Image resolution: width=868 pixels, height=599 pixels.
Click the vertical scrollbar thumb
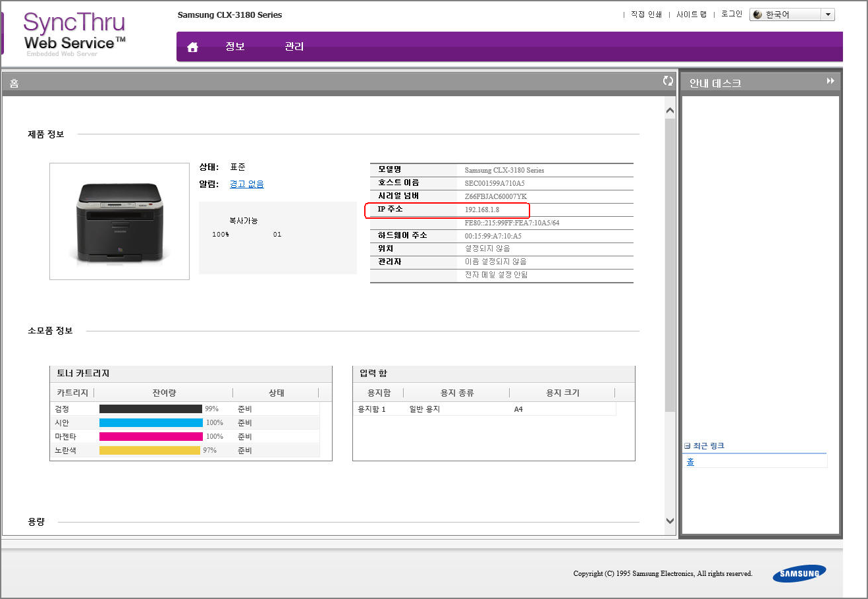click(670, 265)
